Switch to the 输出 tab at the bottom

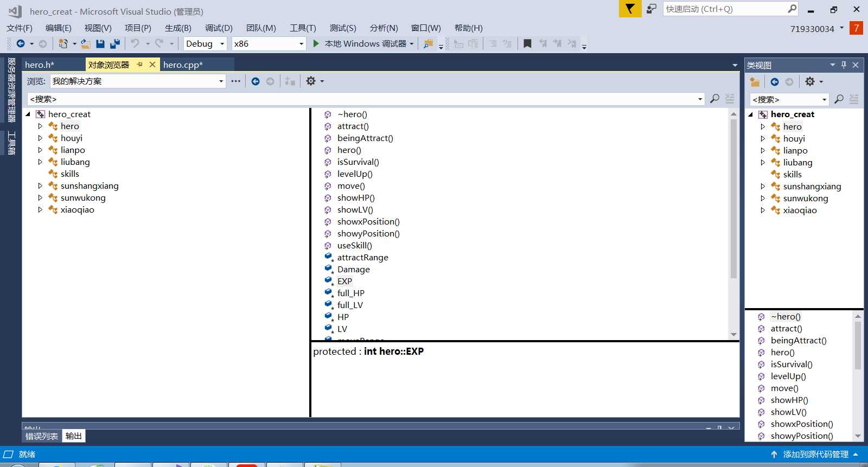pos(73,436)
